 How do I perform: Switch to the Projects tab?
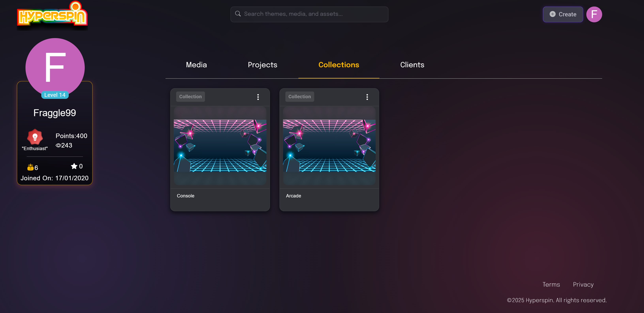(x=262, y=65)
